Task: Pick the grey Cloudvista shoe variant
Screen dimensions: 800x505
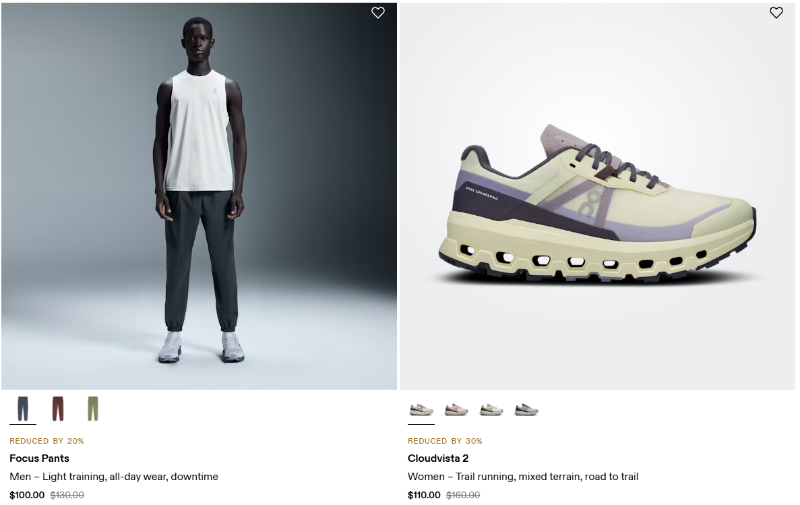Action: pos(526,409)
